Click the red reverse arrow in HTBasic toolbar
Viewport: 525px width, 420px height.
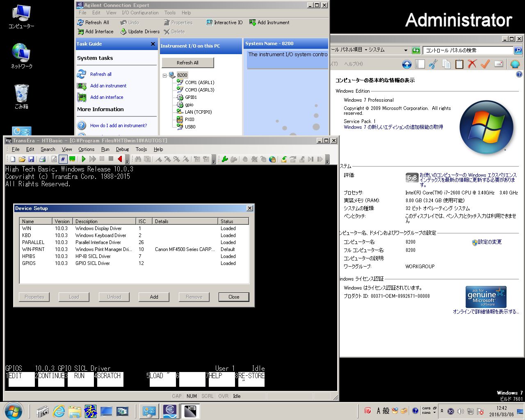click(120, 159)
